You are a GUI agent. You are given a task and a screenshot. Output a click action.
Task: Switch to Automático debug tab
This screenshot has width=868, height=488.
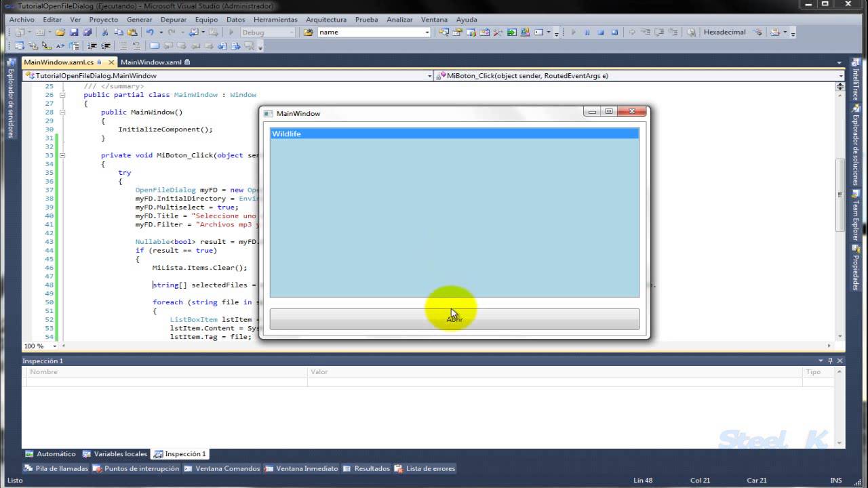point(50,454)
